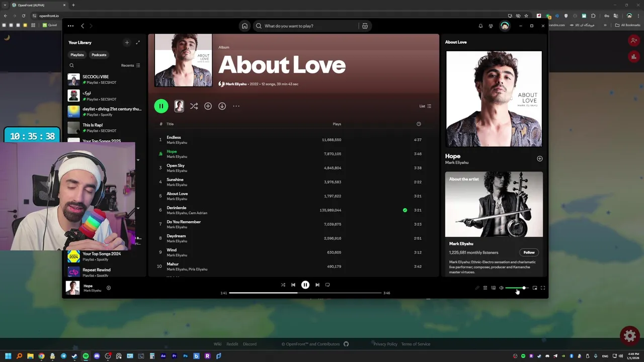Toggle repeat in player bar
This screenshot has width=644, height=362.
[x=328, y=285]
